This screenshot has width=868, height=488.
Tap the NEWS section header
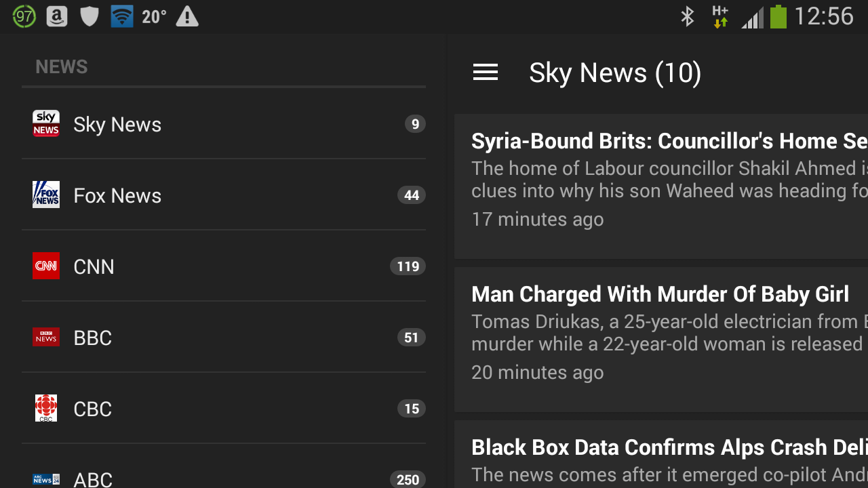(62, 66)
